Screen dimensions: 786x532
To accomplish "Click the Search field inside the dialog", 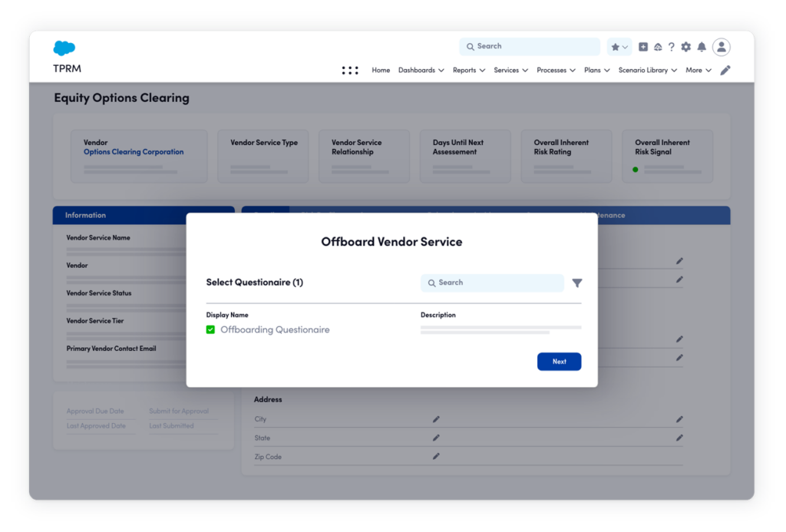I will (491, 283).
